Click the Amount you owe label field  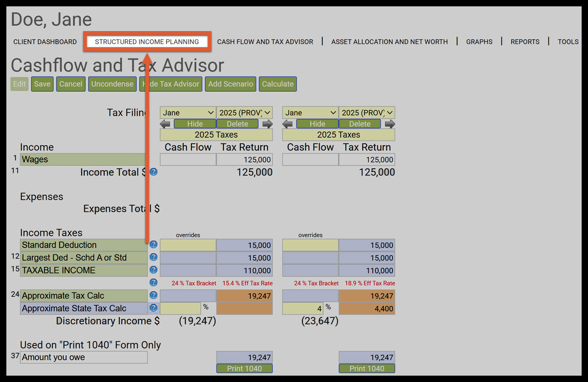(84, 357)
